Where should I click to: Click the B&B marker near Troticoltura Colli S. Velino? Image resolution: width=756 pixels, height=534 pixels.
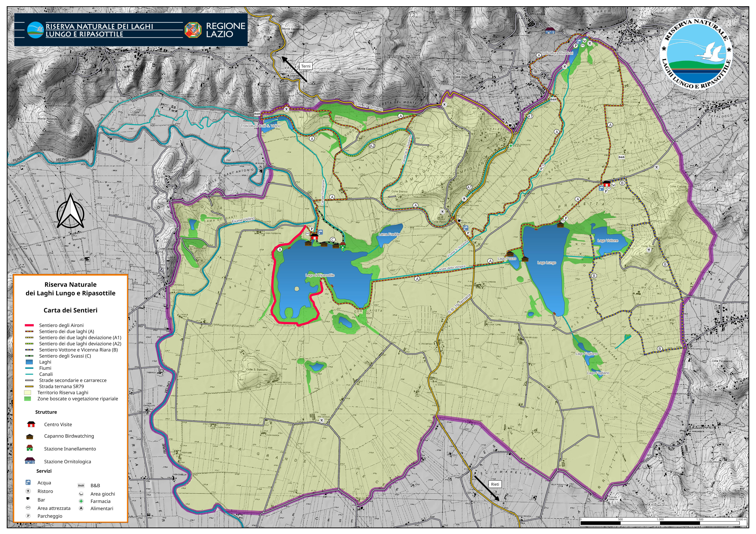click(257, 114)
